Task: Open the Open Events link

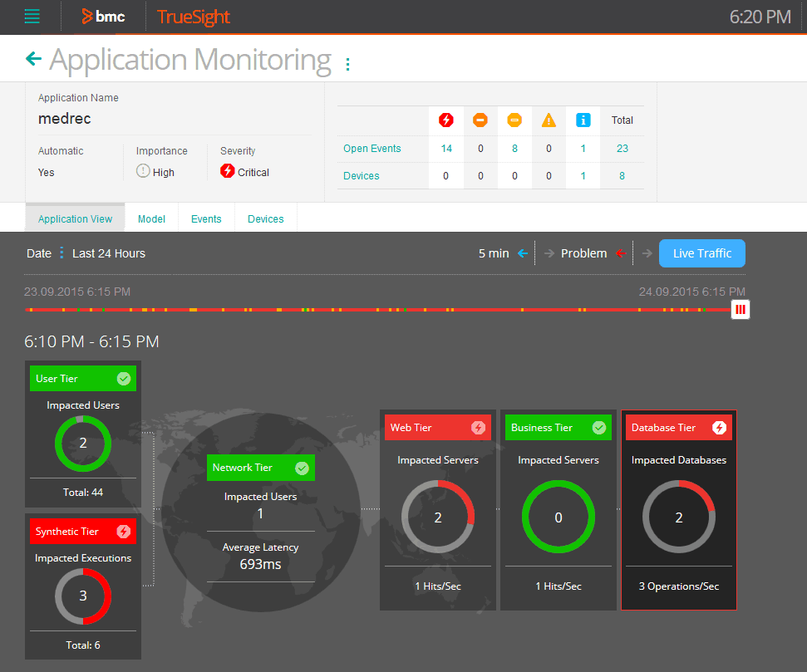Action: [x=372, y=148]
